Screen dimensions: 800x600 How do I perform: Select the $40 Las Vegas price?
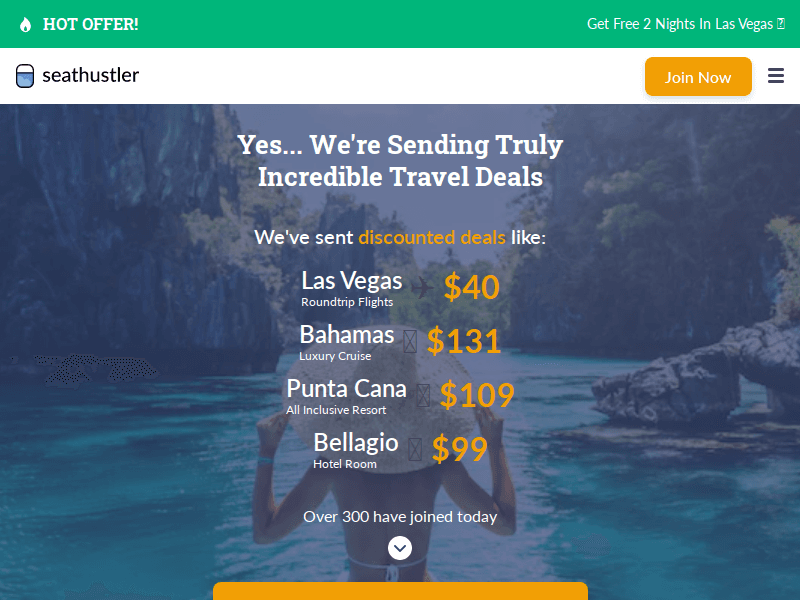point(471,287)
